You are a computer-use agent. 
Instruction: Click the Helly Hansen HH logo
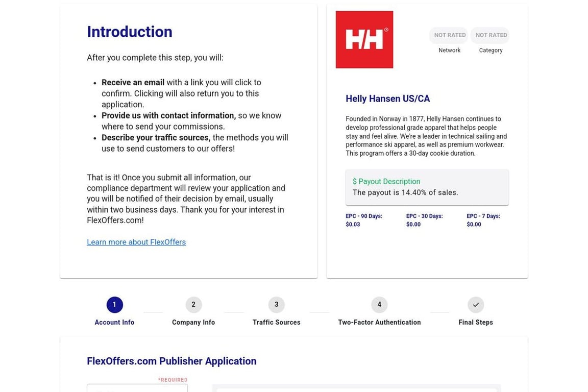364,39
